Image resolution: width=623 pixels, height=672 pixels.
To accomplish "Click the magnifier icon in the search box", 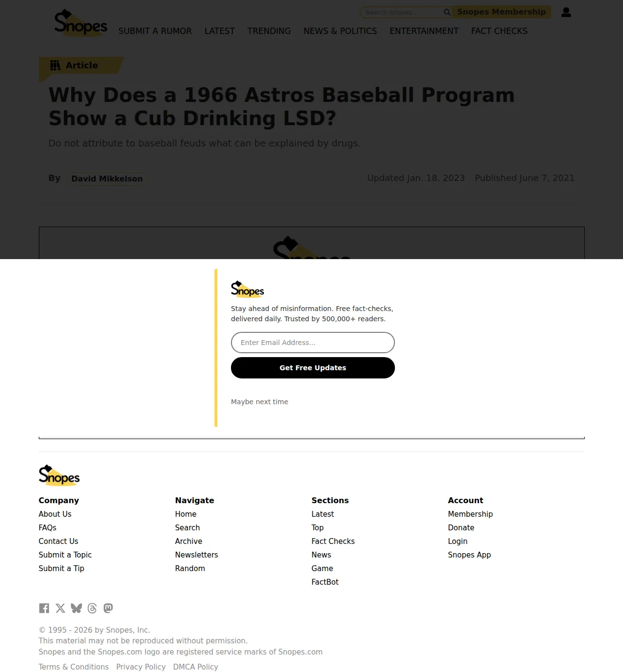I will tap(447, 12).
